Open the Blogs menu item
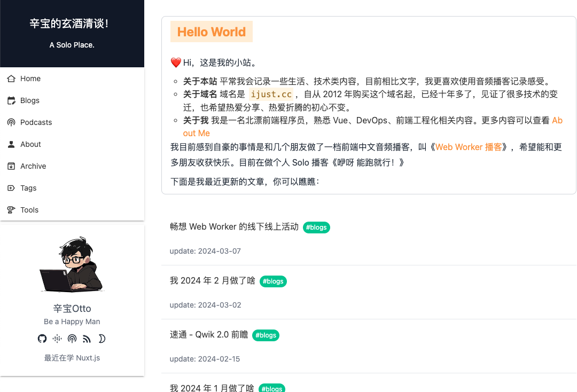This screenshot has height=392, width=577. click(72, 100)
